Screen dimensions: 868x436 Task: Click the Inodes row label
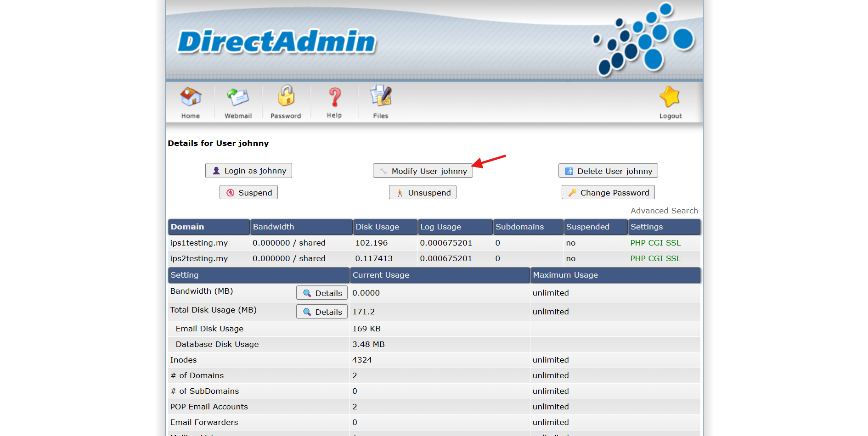(183, 360)
